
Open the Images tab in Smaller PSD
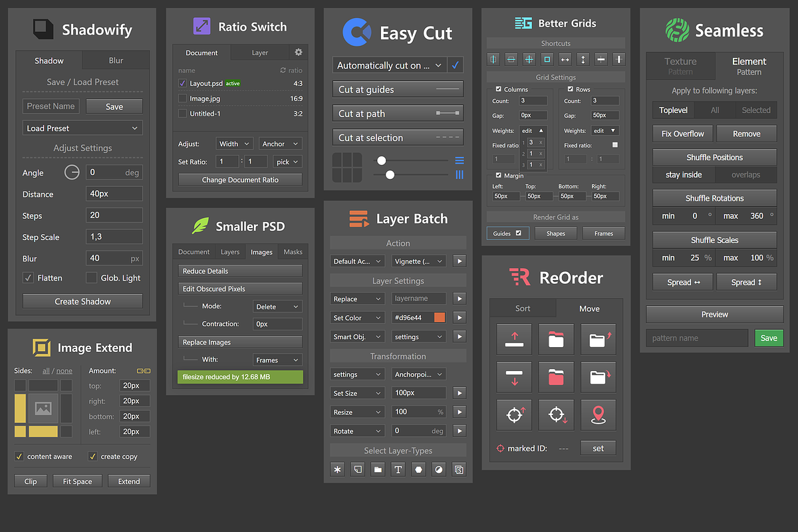point(261,251)
